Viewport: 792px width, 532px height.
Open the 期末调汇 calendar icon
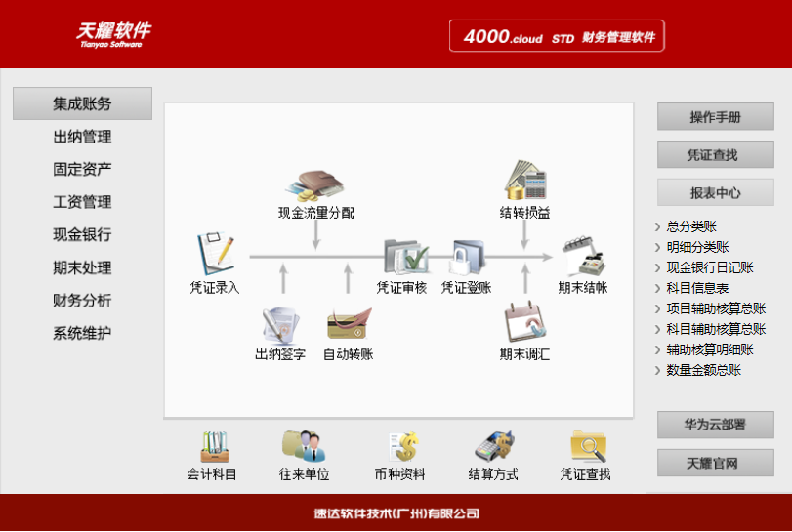[x=524, y=322]
